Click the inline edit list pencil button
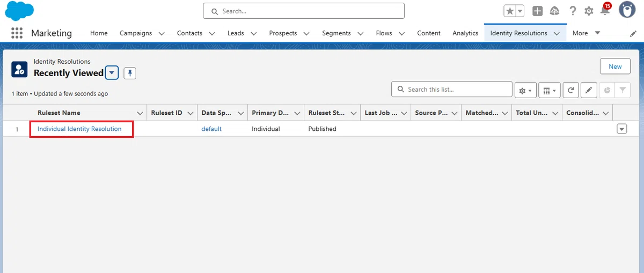This screenshot has width=644, height=273. pos(589,90)
